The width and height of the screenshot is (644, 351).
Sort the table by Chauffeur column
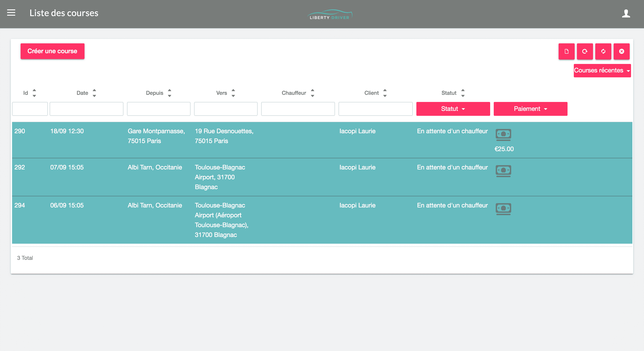[313, 93]
